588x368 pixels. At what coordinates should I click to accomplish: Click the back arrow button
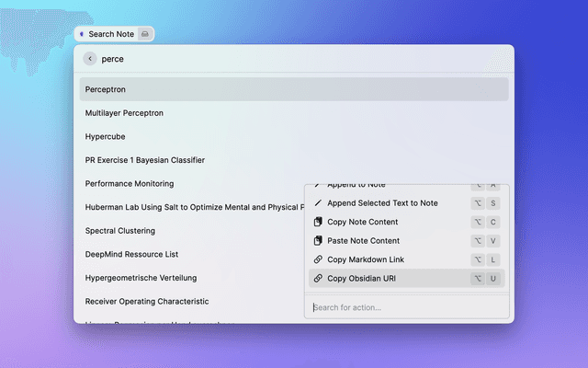click(90, 58)
